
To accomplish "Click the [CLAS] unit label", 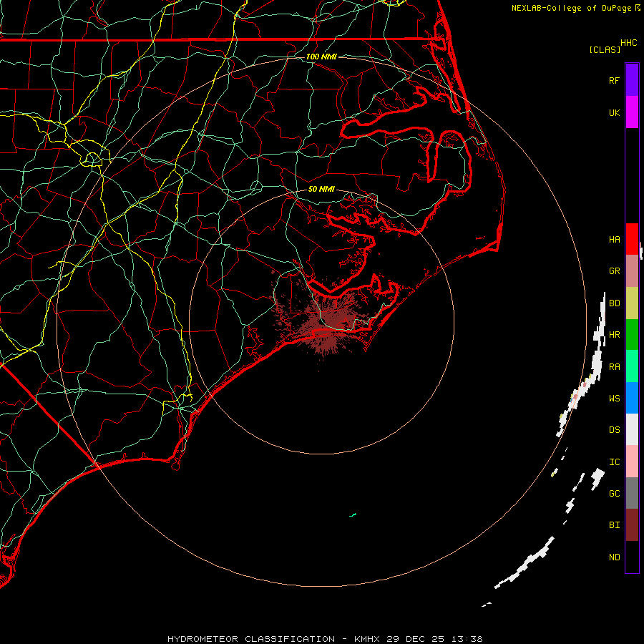I will [605, 49].
